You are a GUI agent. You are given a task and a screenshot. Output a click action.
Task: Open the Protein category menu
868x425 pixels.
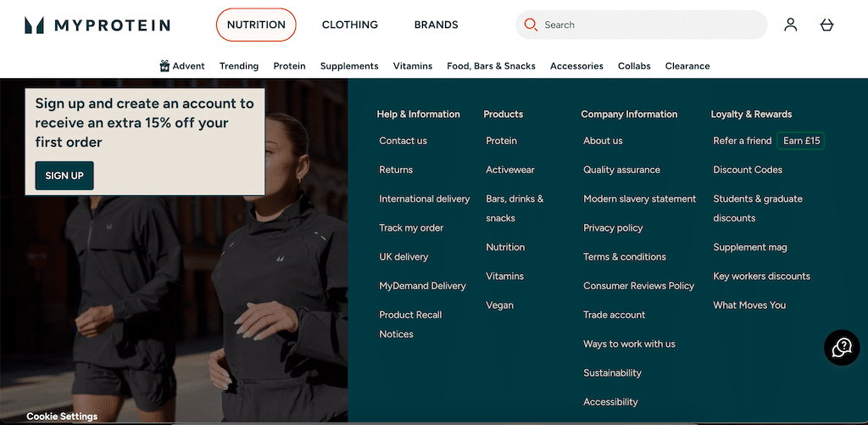click(289, 66)
